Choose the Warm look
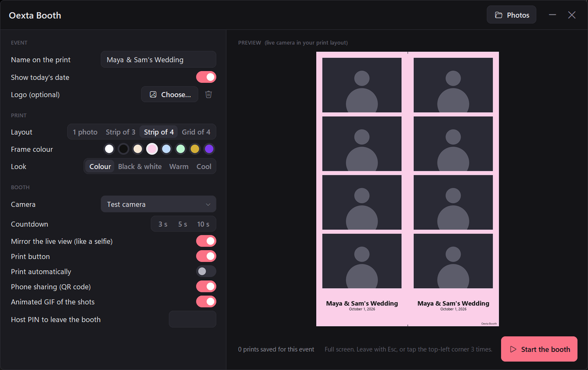This screenshot has width=588, height=370. [179, 167]
